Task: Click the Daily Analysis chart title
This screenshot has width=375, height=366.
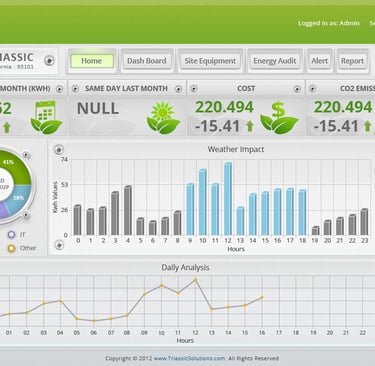Action: pos(185,268)
